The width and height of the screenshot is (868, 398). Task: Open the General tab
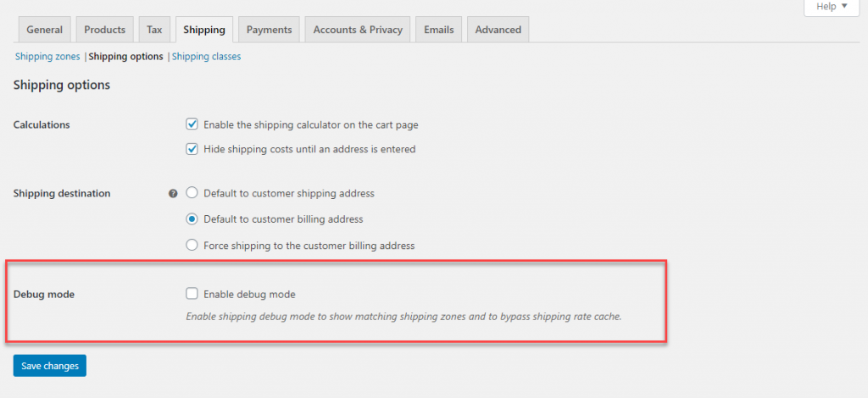45,30
